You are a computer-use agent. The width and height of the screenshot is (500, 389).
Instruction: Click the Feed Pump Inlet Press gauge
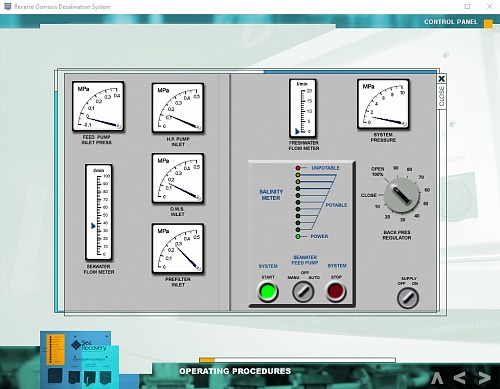coord(98,106)
